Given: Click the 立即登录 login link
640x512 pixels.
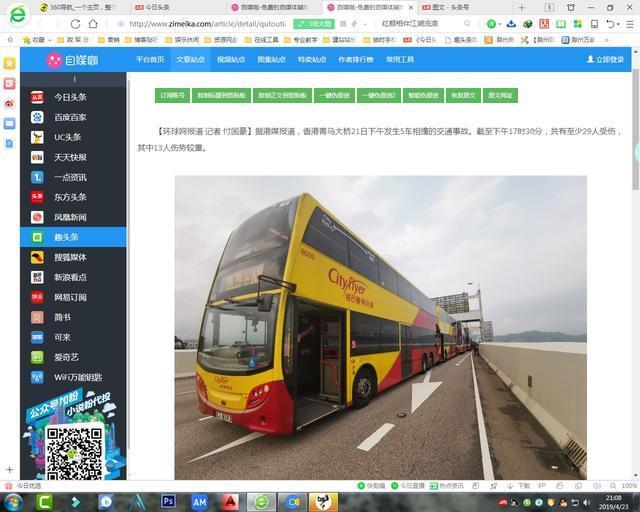Looking at the screenshot, I should click(x=604, y=59).
